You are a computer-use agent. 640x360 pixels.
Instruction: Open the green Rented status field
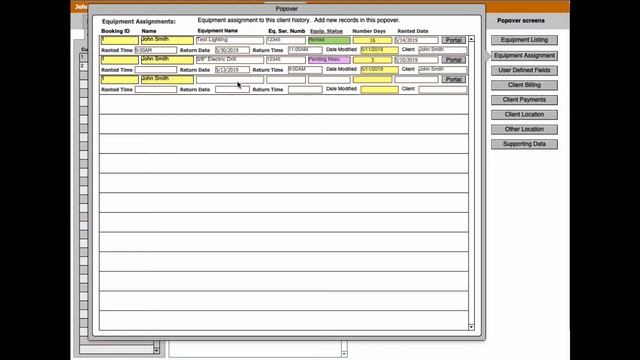pos(329,40)
